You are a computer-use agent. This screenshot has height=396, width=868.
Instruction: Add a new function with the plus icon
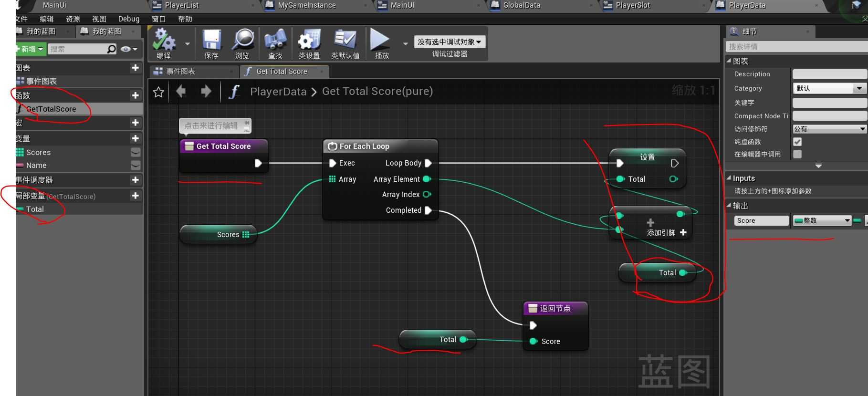click(135, 95)
